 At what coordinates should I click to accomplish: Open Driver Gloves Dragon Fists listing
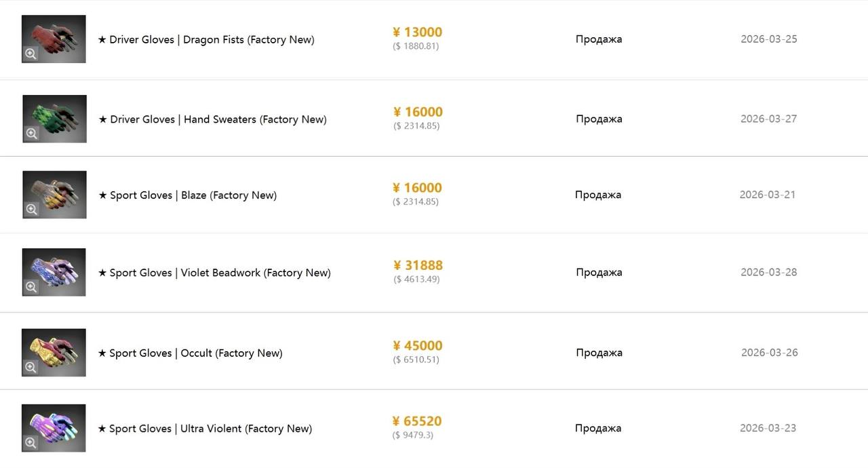pyautogui.click(x=206, y=39)
